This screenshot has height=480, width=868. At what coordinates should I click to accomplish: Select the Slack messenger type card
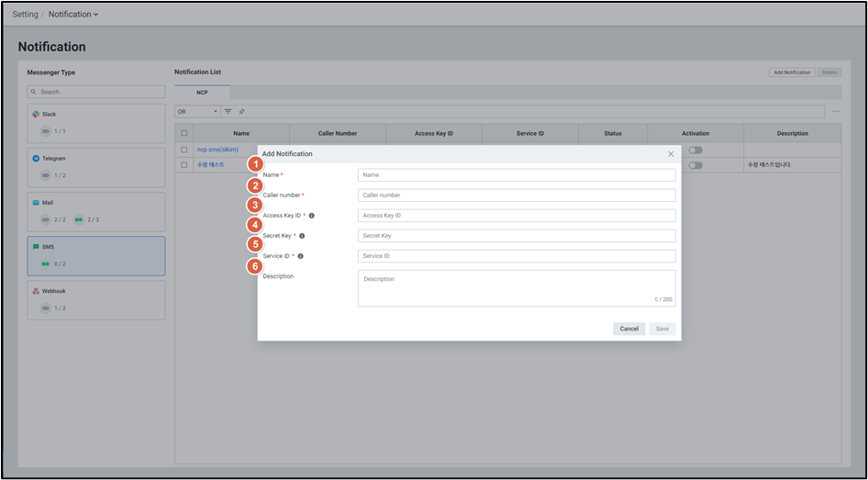click(96, 123)
